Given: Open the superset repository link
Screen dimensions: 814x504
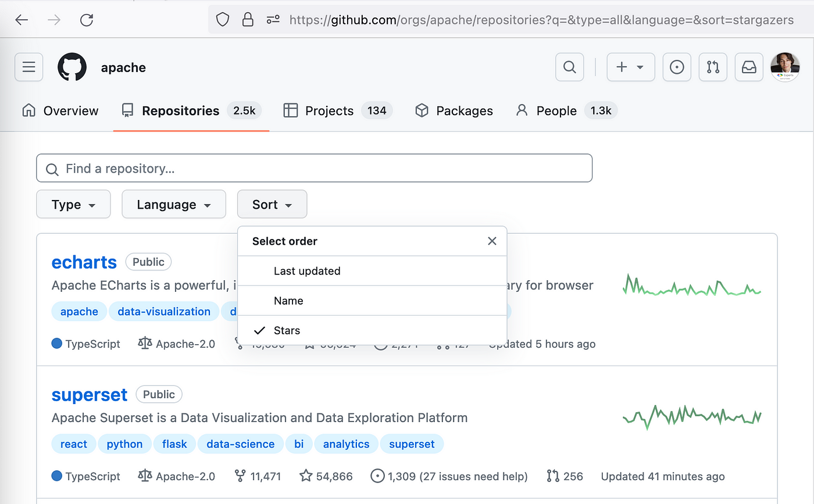Looking at the screenshot, I should (x=90, y=395).
